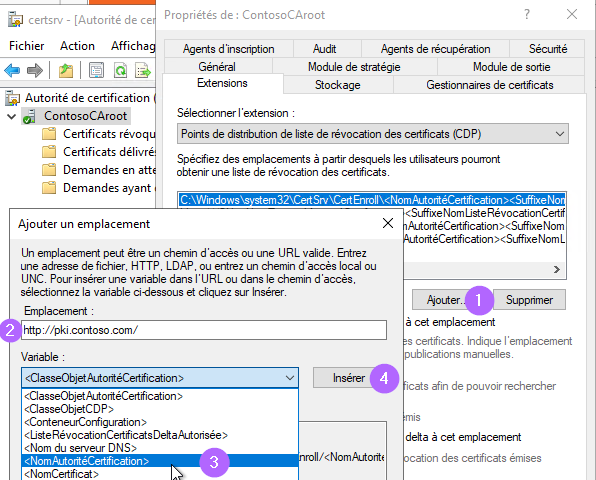Switch to the Sécurité tab
Viewport: 596px width, 480px height.
[548, 49]
